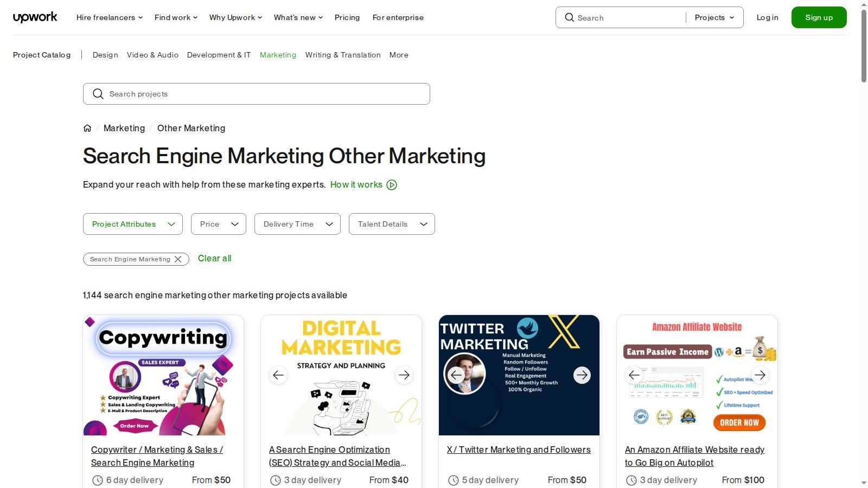
Task: Open the Projects search scope dropdown
Action: tap(714, 17)
